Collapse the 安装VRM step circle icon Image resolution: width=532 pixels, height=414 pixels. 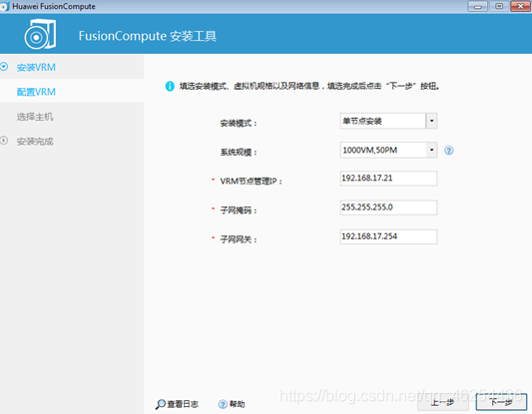4,67
